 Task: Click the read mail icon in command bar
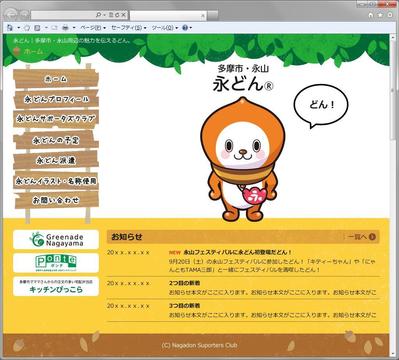[x=55, y=28]
